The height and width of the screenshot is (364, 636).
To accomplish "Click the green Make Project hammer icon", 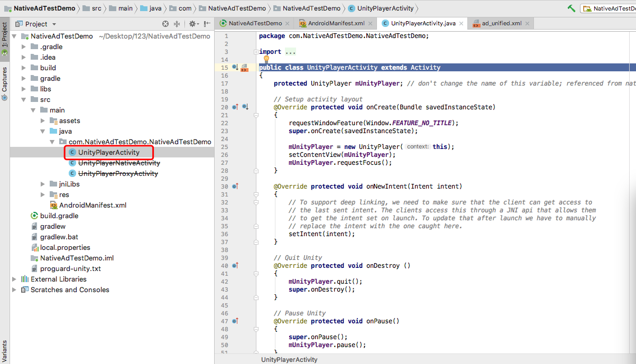I will coord(572,8).
